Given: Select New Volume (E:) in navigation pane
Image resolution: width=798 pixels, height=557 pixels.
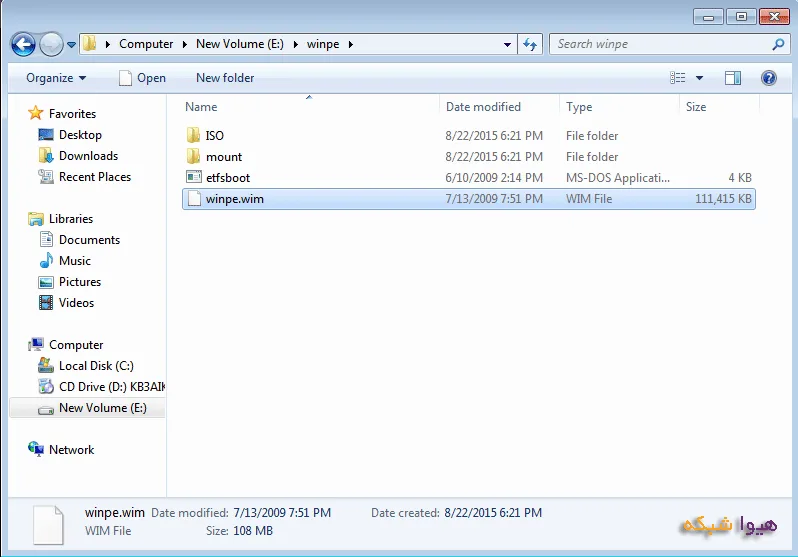Looking at the screenshot, I should (x=103, y=408).
